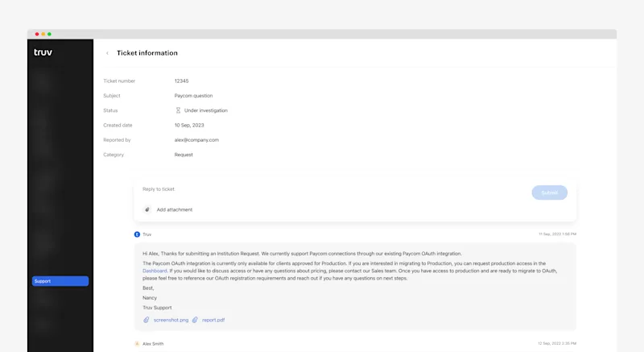Click the green macOS maximize window dot
Image resolution: width=644 pixels, height=352 pixels.
click(49, 34)
